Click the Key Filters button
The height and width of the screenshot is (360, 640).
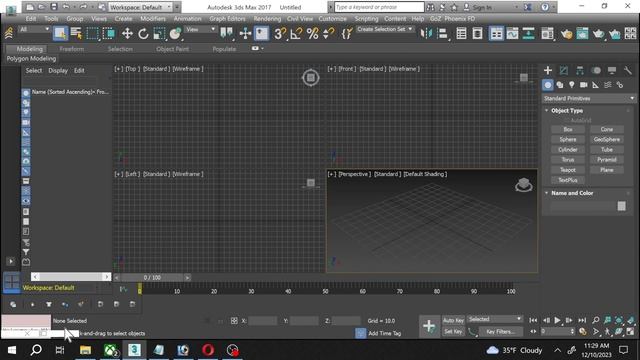pos(500,331)
